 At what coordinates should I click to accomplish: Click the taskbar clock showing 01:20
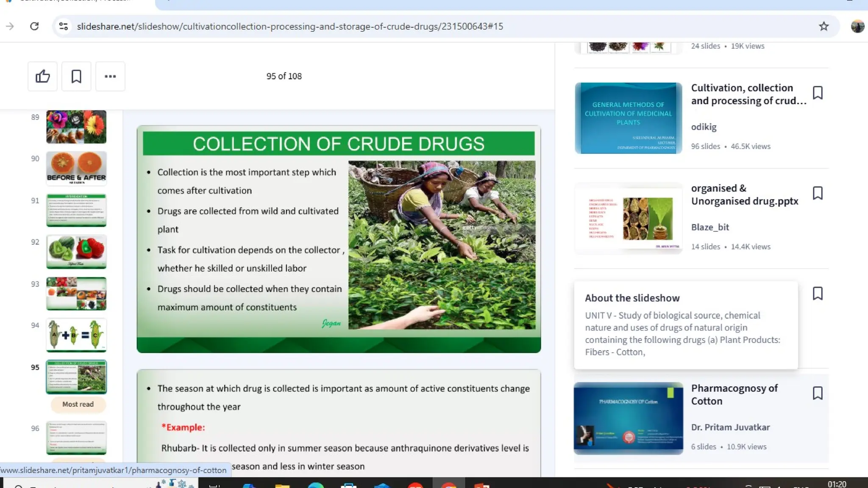pos(837,484)
